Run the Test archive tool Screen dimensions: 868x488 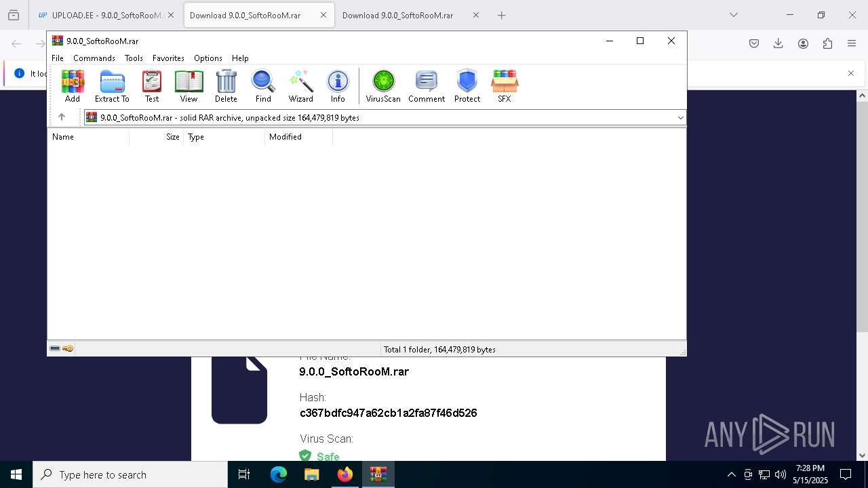pyautogui.click(x=152, y=85)
